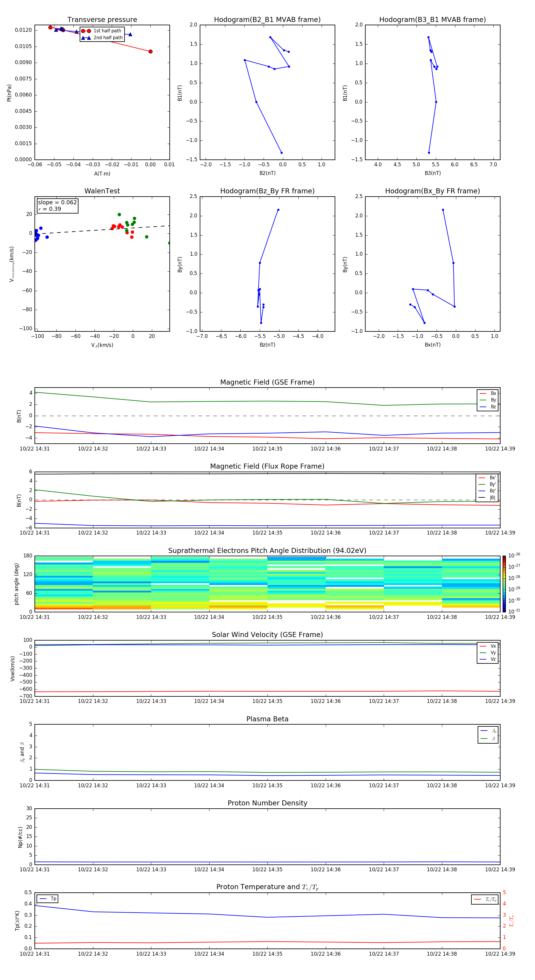
Task: Click the "Hodogram(B3_B1 MVAB frame)" title
Action: coord(432,20)
